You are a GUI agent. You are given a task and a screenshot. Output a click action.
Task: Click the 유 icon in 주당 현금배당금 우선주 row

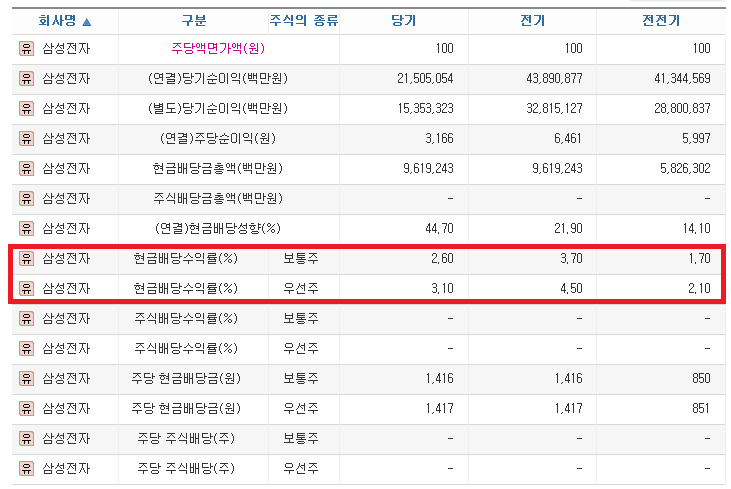26,408
